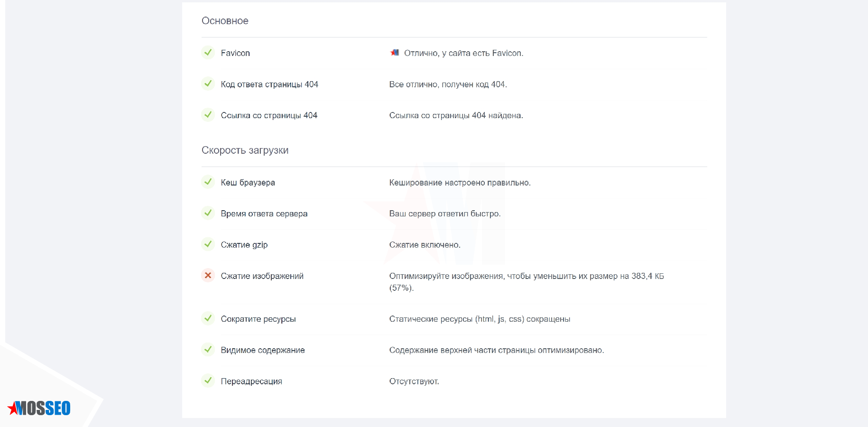Click red cross icon for Сжатие изображений

pyautogui.click(x=208, y=275)
